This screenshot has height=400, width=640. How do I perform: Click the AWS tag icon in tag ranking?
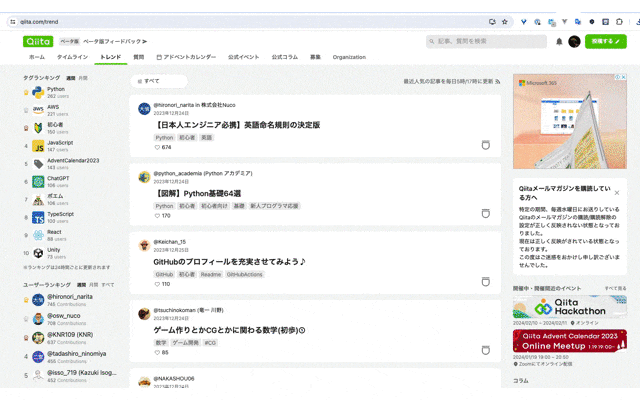(38, 110)
